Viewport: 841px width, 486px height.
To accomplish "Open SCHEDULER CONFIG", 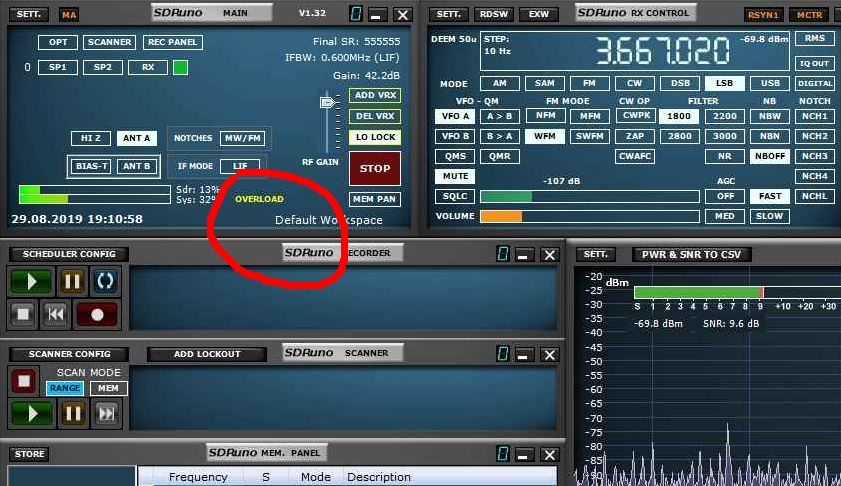I will (69, 254).
